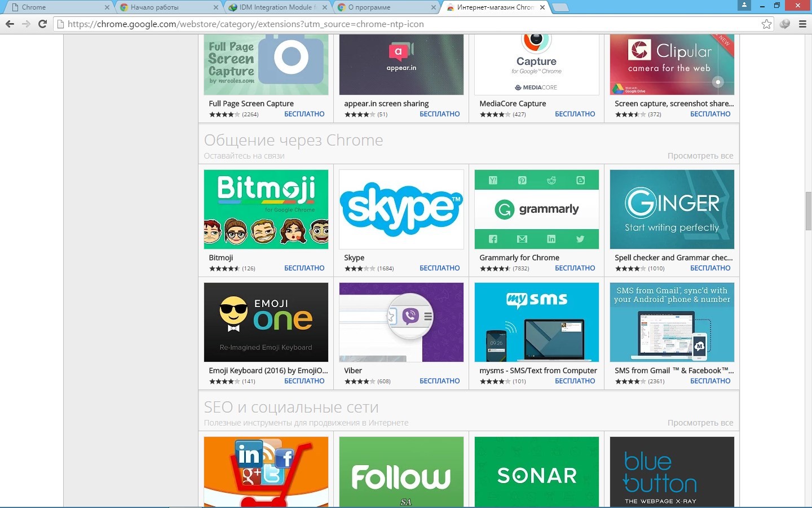The width and height of the screenshot is (812, 508).
Task: Click the extension icon beside the bookmark star
Action: tap(784, 24)
